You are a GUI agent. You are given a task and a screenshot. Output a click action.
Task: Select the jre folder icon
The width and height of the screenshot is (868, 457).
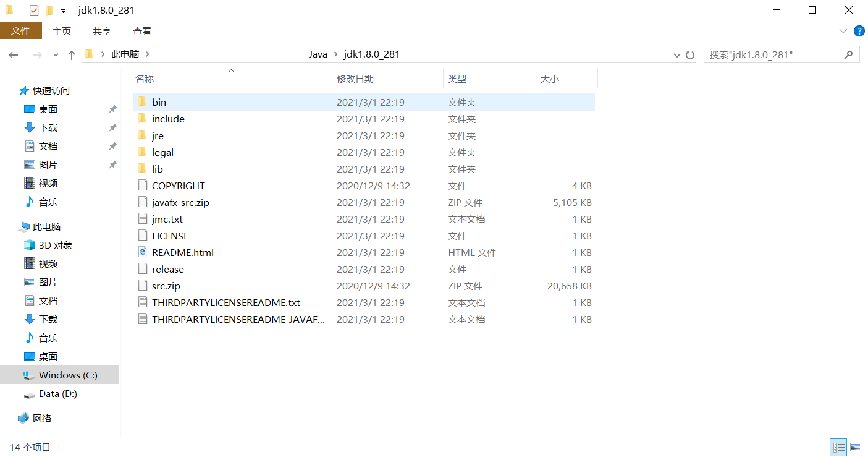142,135
